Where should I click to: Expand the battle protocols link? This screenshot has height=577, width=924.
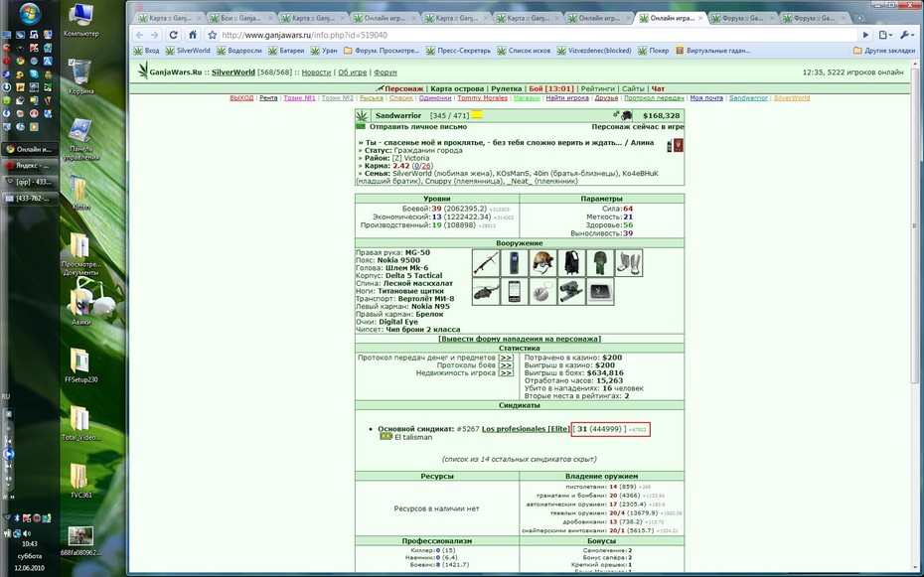point(506,365)
